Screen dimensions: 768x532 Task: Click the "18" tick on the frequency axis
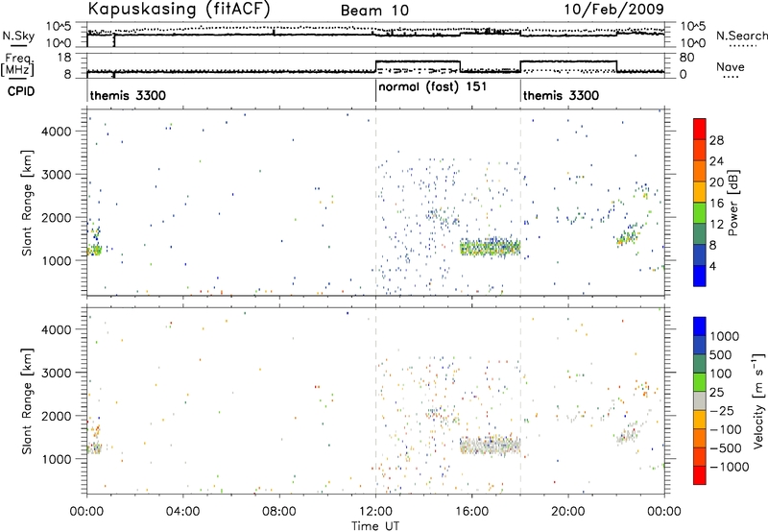pyautogui.click(x=64, y=58)
